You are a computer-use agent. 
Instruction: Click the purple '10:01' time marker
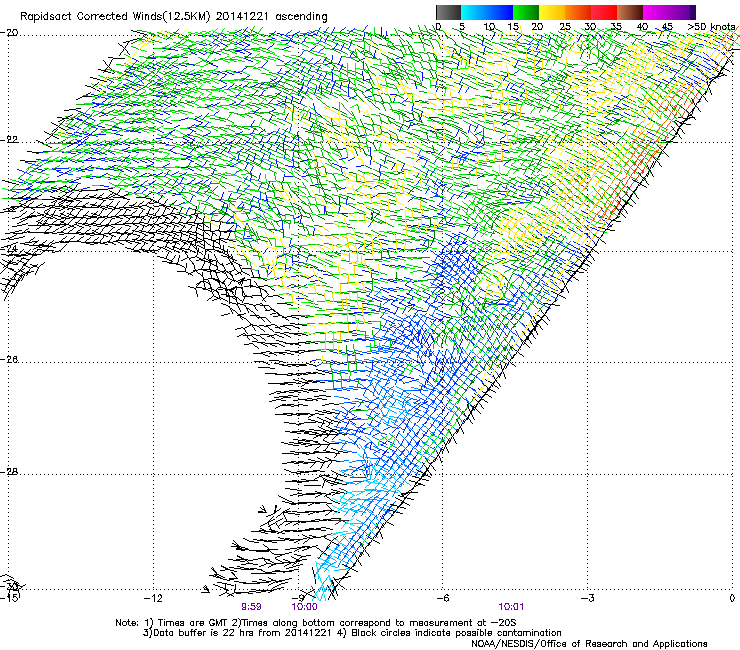point(511,607)
